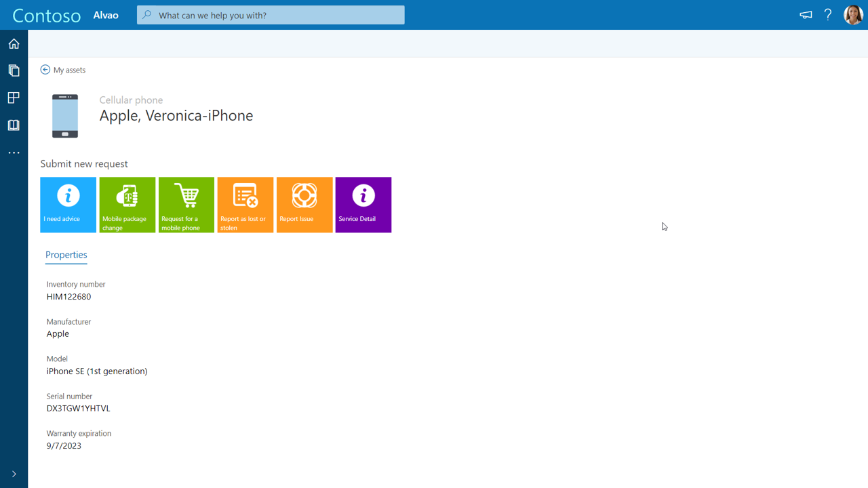Select the 'I need advice' tile

tap(68, 205)
